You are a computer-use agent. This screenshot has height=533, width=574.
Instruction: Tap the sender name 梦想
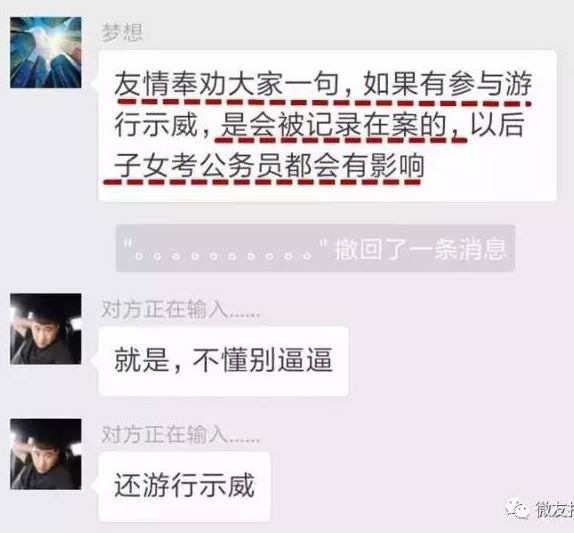(122, 33)
